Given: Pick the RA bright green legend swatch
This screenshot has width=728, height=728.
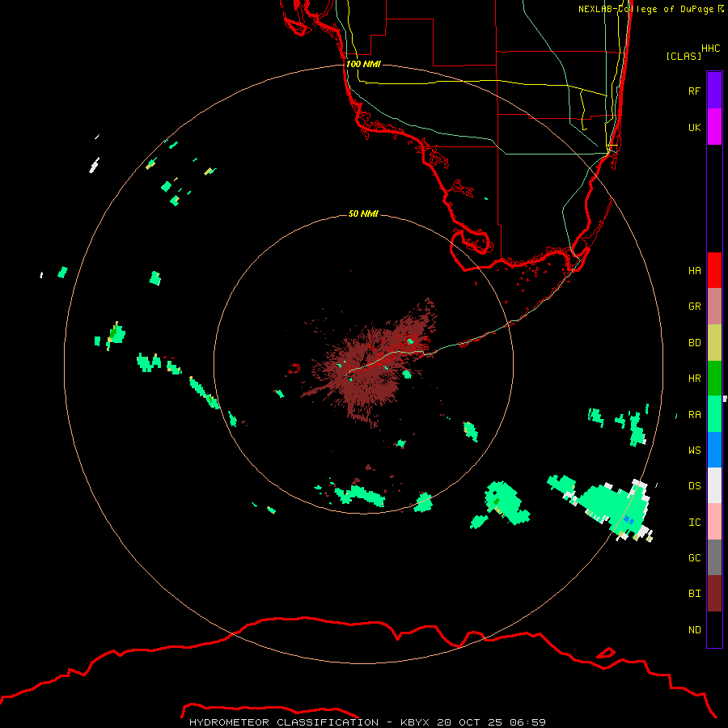Looking at the screenshot, I should [x=714, y=414].
